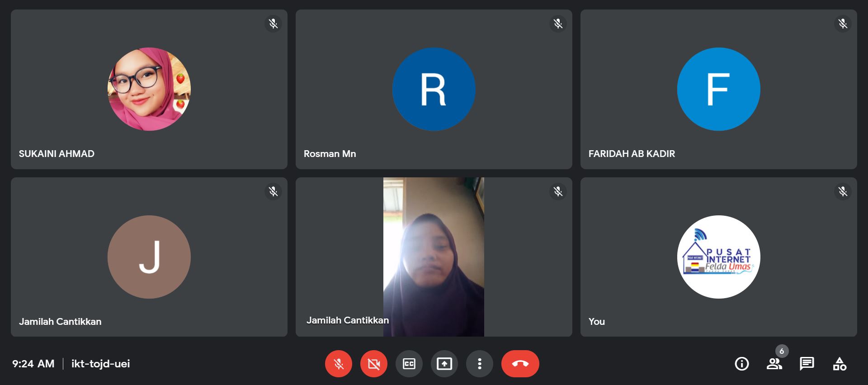Show the participants list
Viewport: 868px width, 385px height.
click(x=774, y=364)
